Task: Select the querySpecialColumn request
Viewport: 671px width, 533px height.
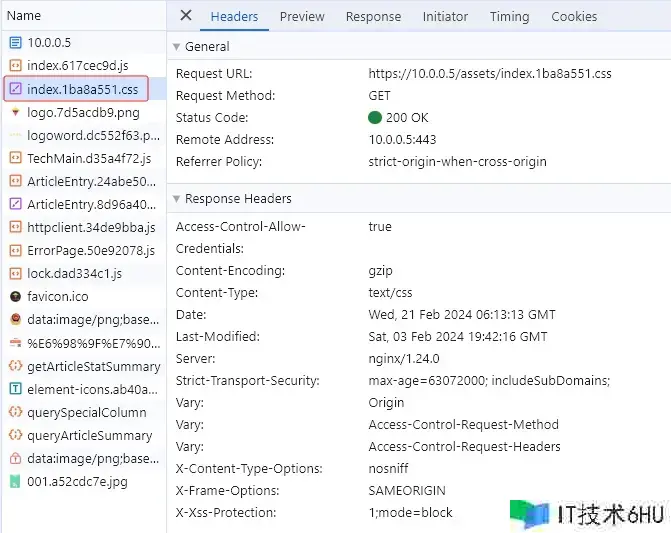Action: click(87, 412)
